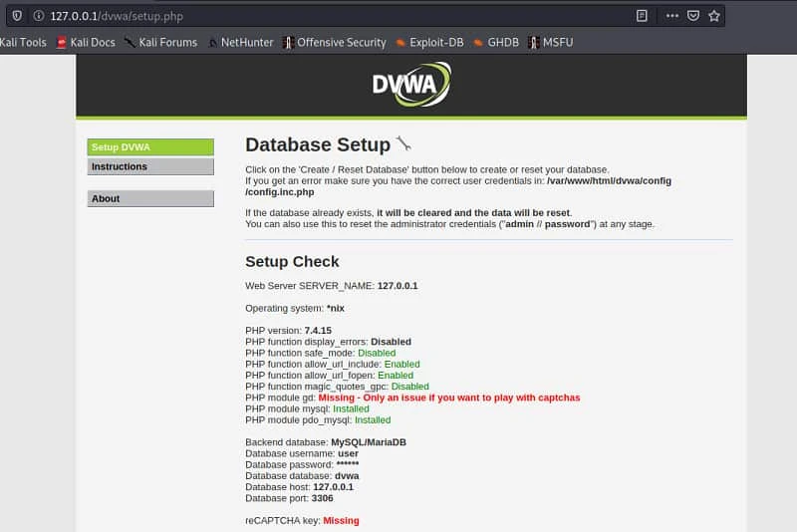This screenshot has height=532, width=797.
Task: Open Instructions menu item
Action: [x=150, y=166]
